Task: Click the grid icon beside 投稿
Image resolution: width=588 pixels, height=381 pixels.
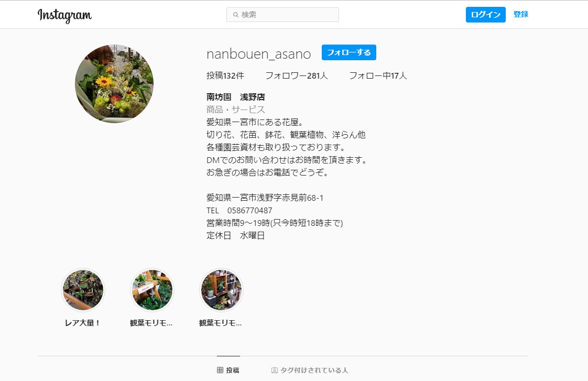Action: pyautogui.click(x=220, y=370)
